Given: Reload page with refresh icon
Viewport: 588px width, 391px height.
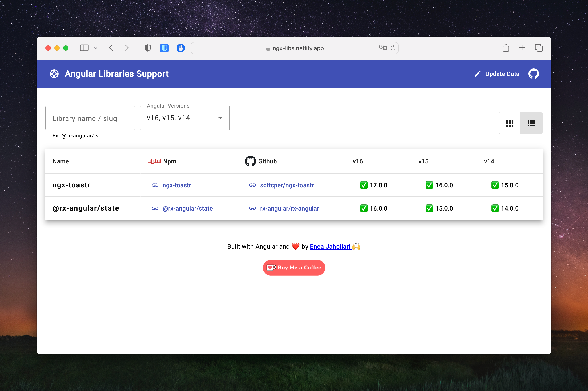Looking at the screenshot, I should 393,48.
